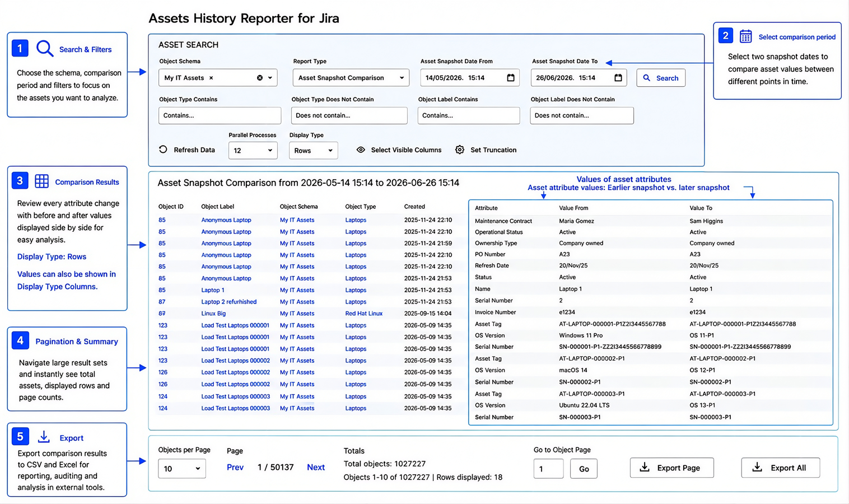Open the Laptop 1 object label link
Image resolution: width=849 pixels, height=504 pixels.
pos(213,290)
